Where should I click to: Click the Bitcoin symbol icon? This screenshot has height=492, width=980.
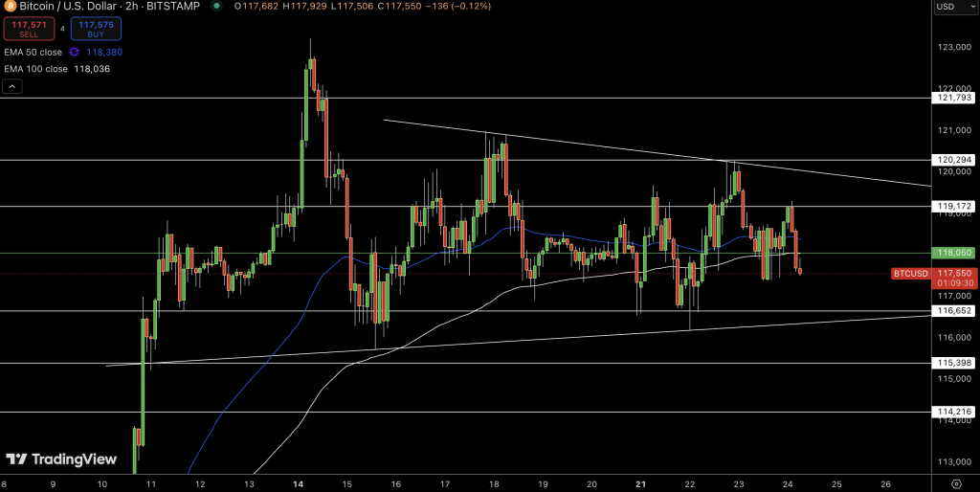pos(10,6)
